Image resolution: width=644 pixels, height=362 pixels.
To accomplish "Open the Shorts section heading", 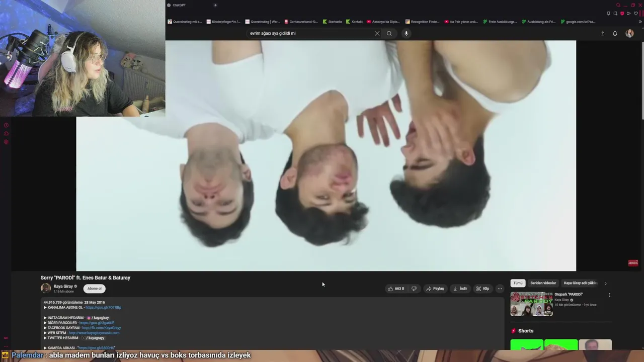I will 526,331.
